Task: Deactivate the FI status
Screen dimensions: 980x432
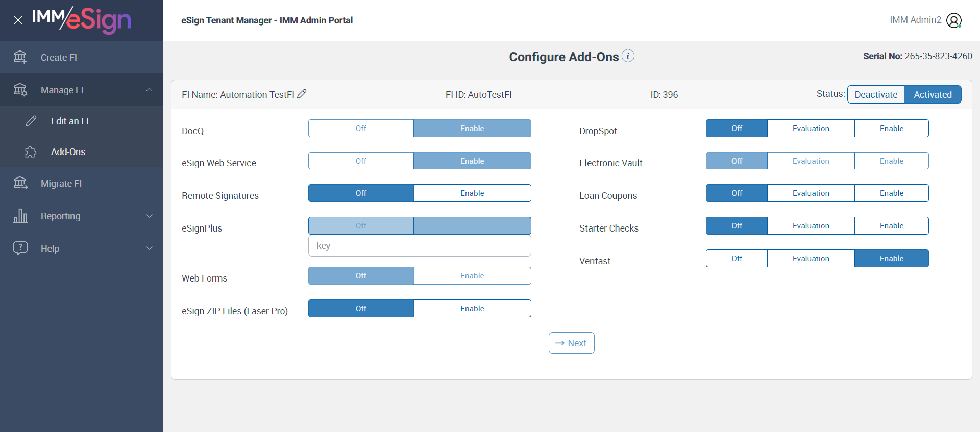Action: pyautogui.click(x=876, y=94)
